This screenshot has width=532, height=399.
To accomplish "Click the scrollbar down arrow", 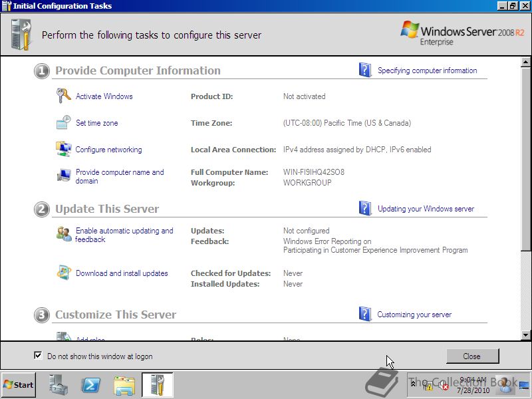I will coord(525,335).
